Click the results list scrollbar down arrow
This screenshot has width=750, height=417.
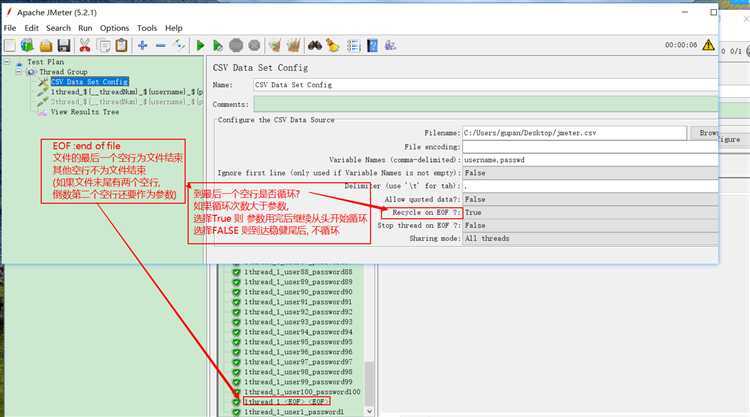pos(369,411)
